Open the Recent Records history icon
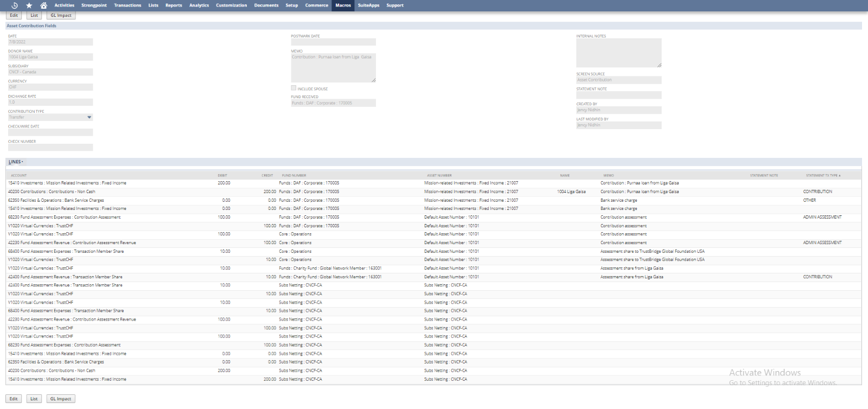868x409 pixels. [15, 5]
